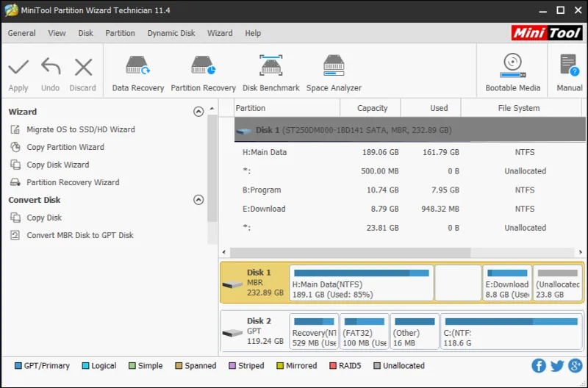Image resolution: width=588 pixels, height=388 pixels.
Task: Open the Help menu
Action: (253, 33)
